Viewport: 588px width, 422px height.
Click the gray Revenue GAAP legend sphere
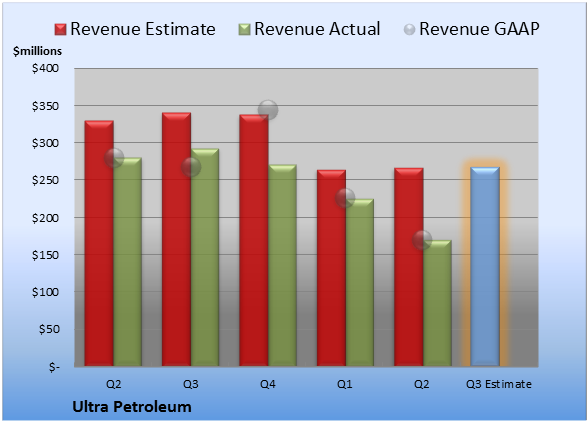410,30
